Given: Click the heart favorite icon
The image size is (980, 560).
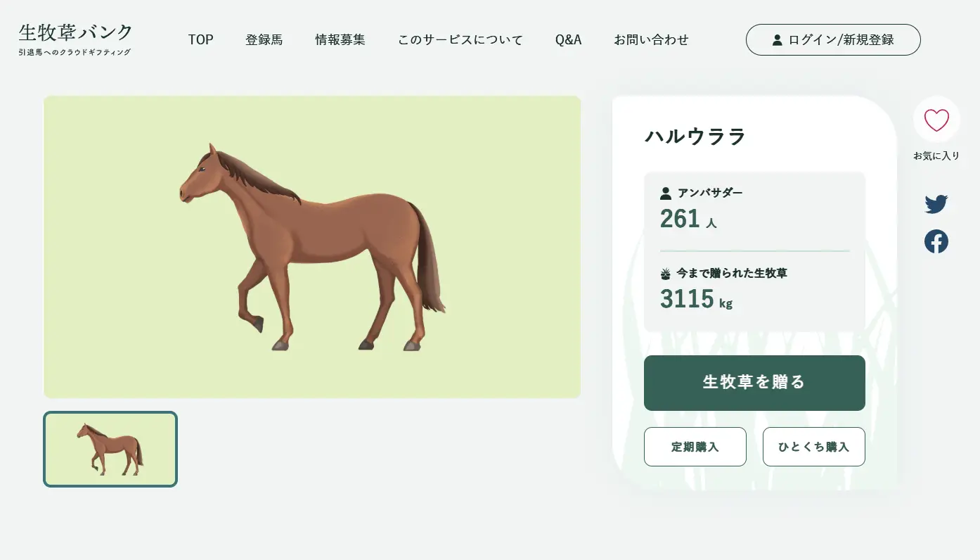Looking at the screenshot, I should (x=936, y=120).
